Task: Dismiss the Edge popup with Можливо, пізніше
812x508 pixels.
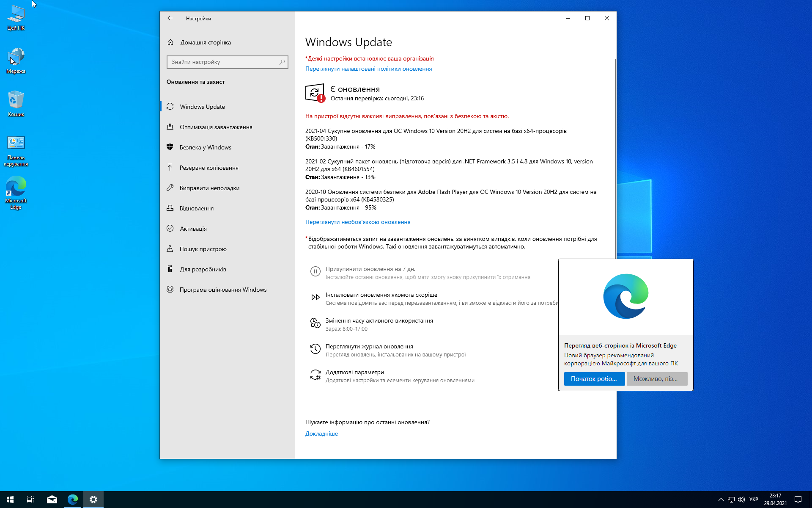Action: (x=657, y=379)
